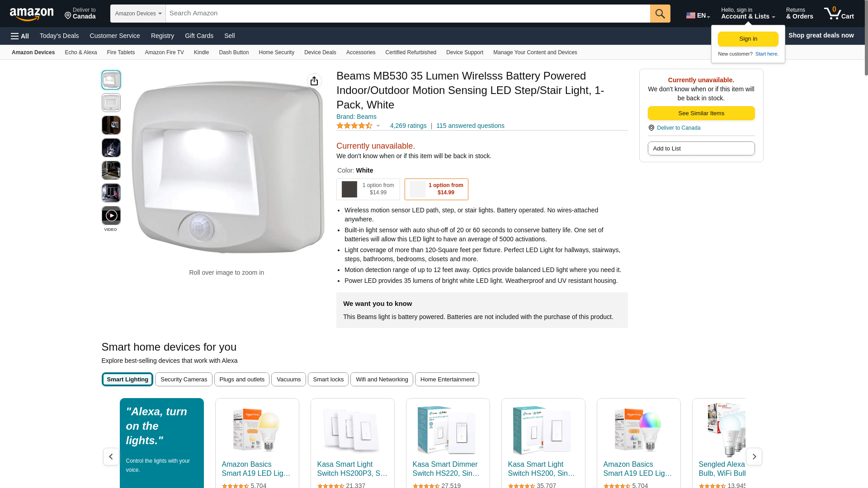Play the product video thumbnail
This screenshot has width=868, height=488.
point(111,216)
